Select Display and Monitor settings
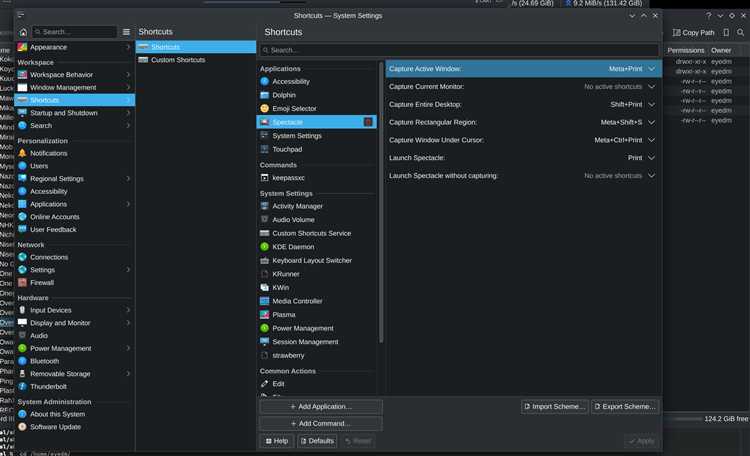The width and height of the screenshot is (750, 456). [x=74, y=323]
